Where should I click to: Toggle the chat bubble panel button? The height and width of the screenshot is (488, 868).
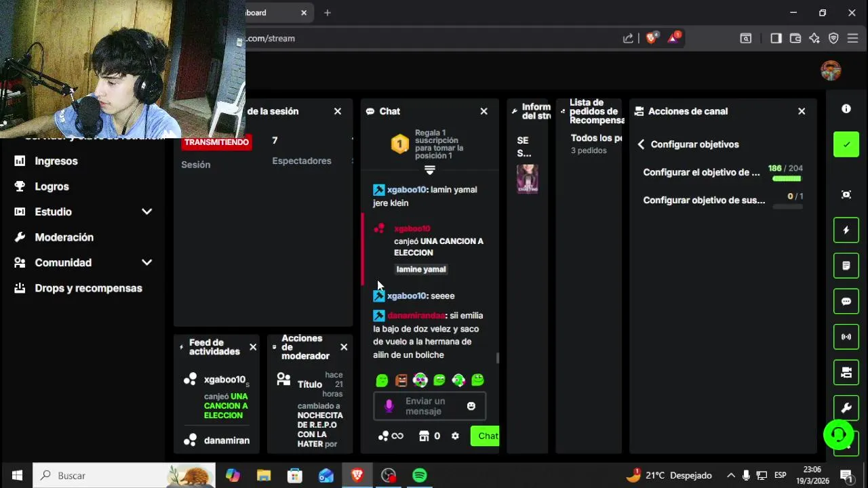pos(846,302)
